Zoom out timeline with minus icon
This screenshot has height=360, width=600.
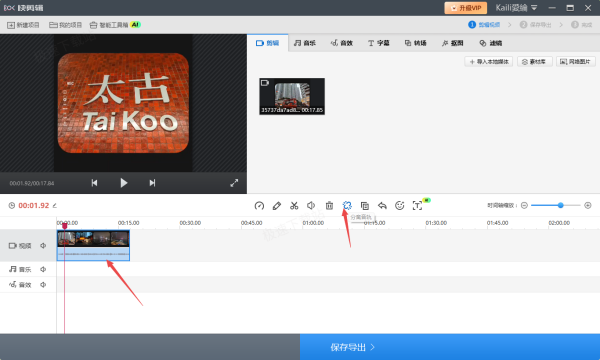524,205
